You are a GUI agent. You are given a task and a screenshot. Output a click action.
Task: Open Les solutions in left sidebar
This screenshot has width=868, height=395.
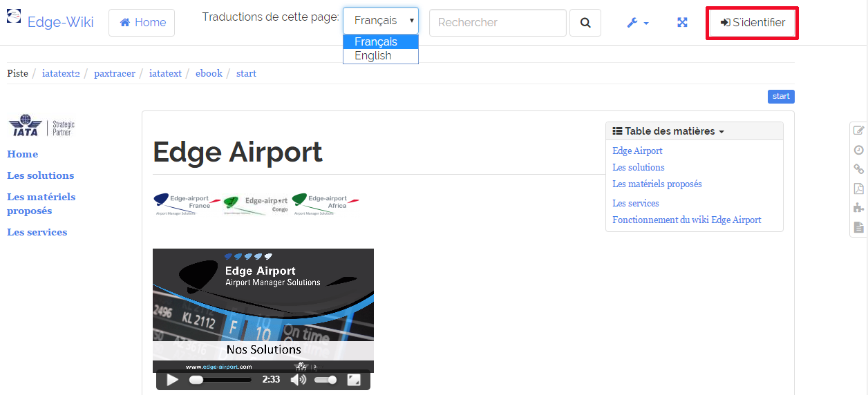click(x=40, y=175)
